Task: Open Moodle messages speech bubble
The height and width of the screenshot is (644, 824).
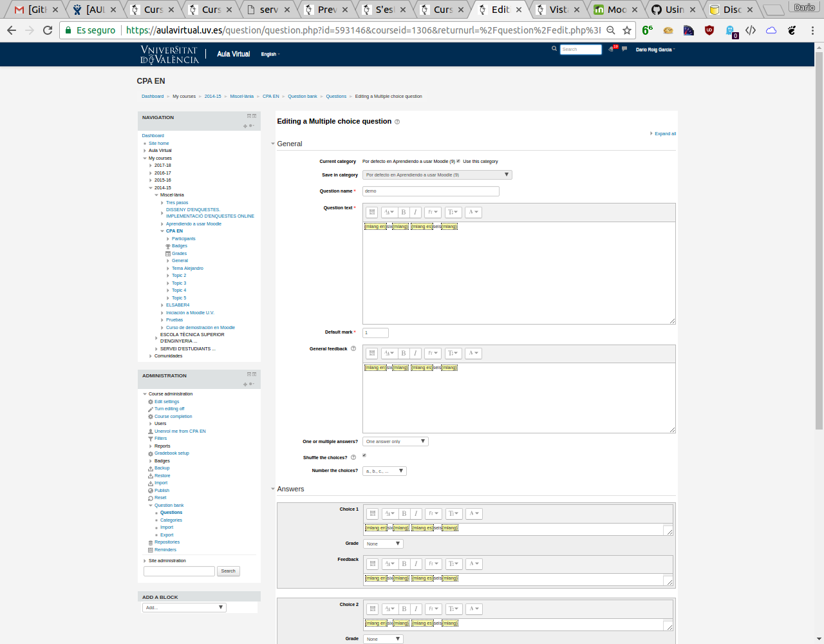Action: click(624, 49)
